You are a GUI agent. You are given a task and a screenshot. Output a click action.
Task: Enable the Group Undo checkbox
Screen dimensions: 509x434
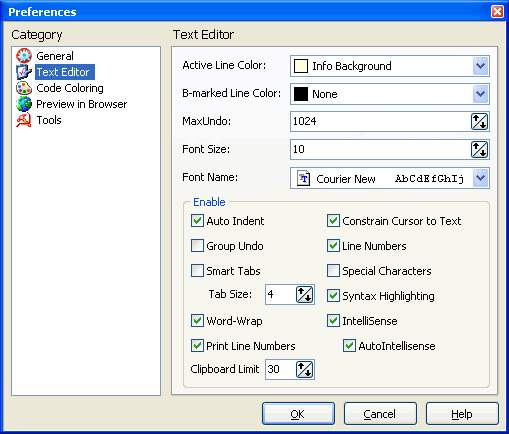(197, 246)
